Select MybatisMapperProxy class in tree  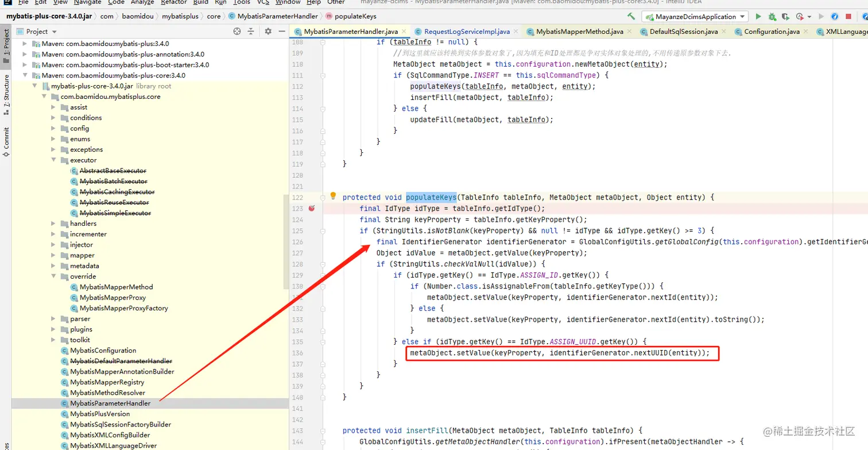pyautogui.click(x=113, y=298)
